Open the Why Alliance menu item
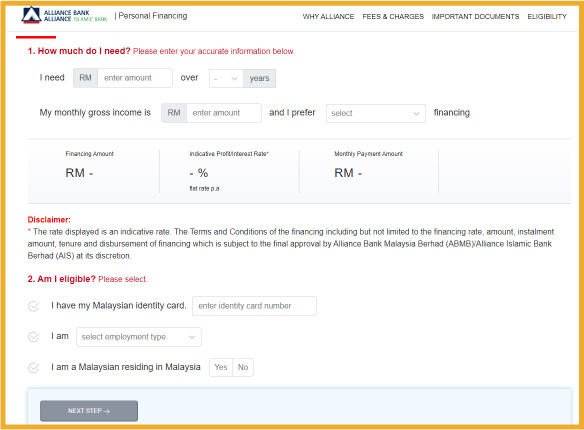Image resolution: width=584 pixels, height=430 pixels. click(328, 16)
